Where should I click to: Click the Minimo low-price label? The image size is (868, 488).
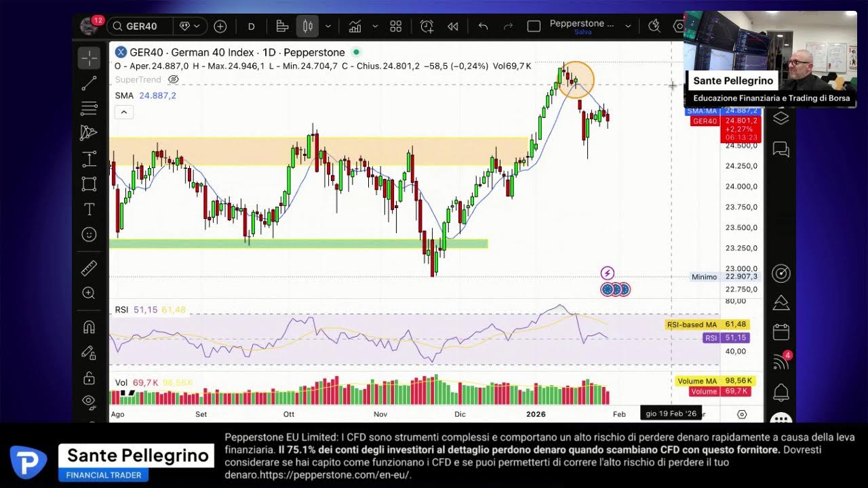[724, 277]
